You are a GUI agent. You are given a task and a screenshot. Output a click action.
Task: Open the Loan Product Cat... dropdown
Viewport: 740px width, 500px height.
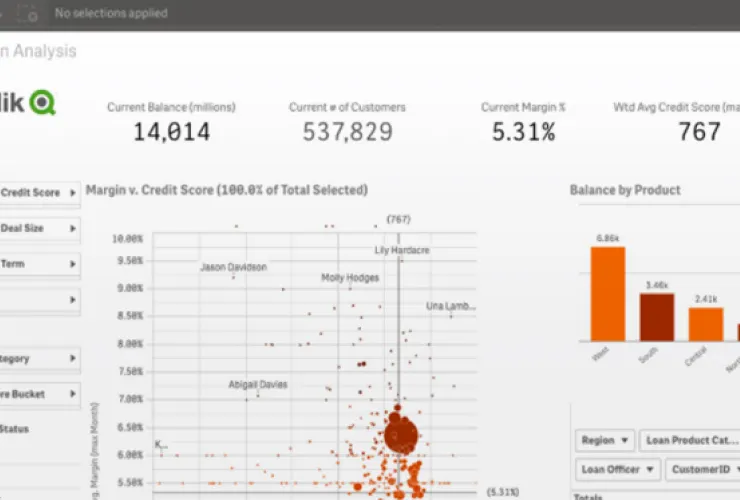tap(690, 440)
